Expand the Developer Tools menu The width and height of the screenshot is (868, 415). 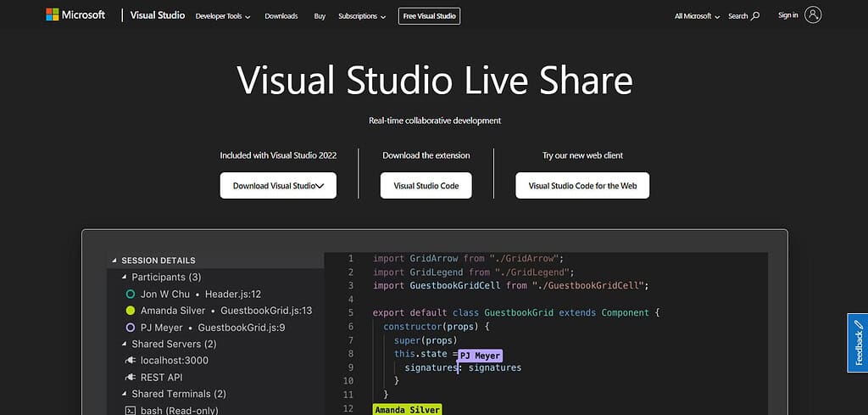point(223,16)
